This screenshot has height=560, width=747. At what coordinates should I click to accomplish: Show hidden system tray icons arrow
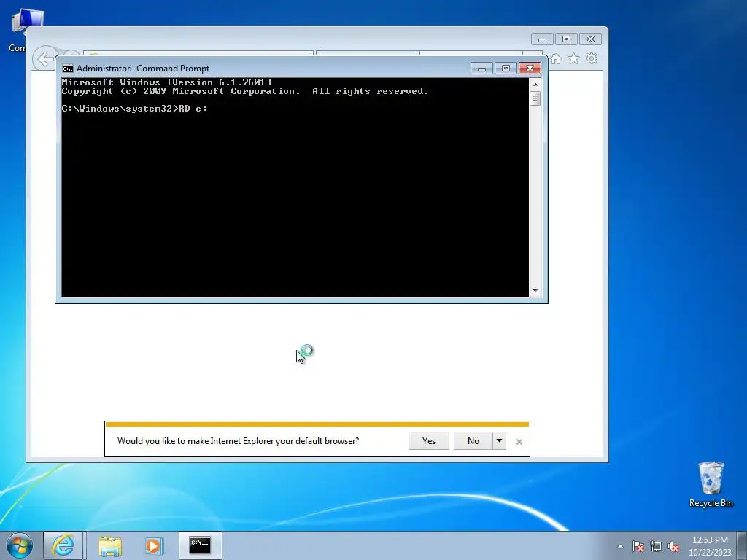click(x=620, y=546)
